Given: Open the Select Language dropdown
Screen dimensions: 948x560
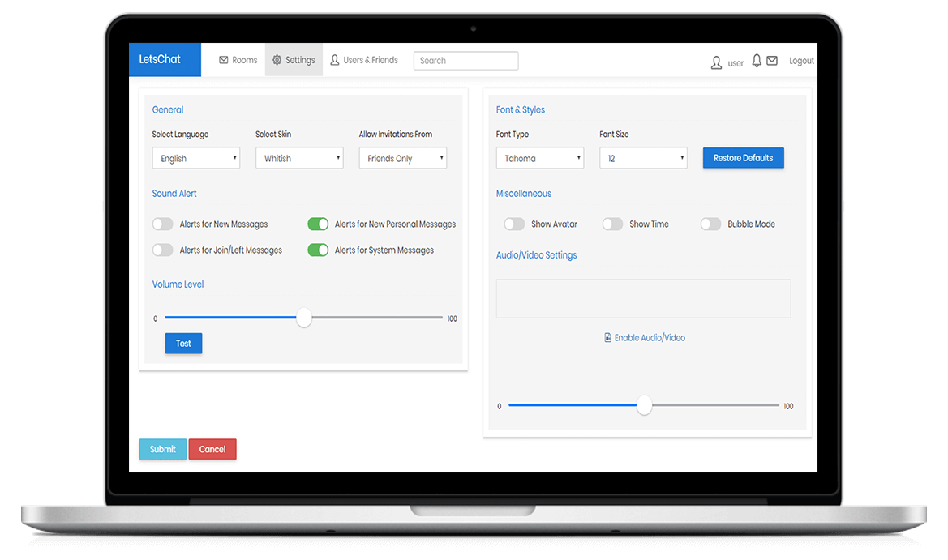Looking at the screenshot, I should (x=196, y=158).
